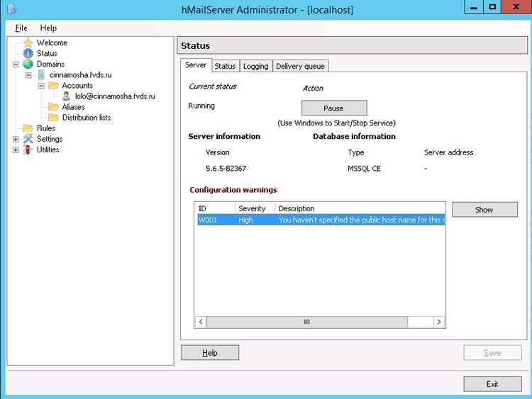Click the High severity cell
Viewport: 532px width, 399px height.
pos(245,220)
